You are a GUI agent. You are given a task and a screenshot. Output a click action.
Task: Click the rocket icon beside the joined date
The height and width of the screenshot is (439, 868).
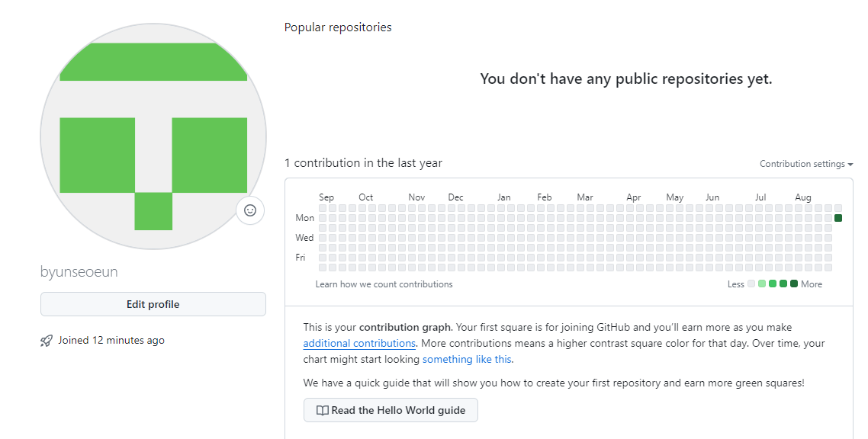tap(47, 341)
